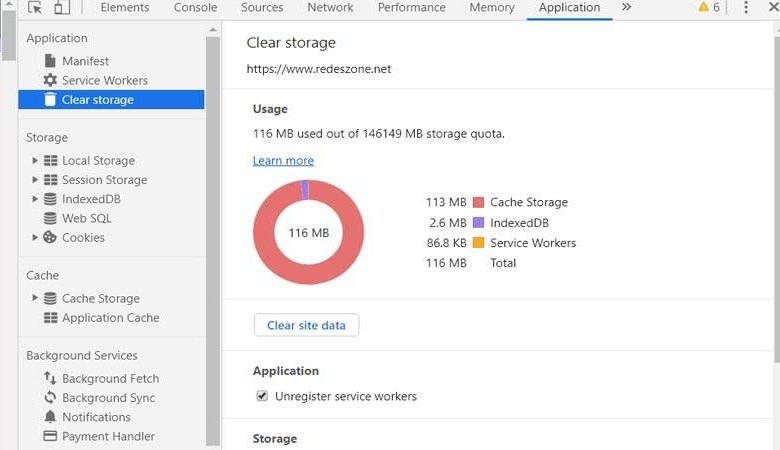The height and width of the screenshot is (450, 780).
Task: Show more tabs with chevron
Action: (x=626, y=7)
